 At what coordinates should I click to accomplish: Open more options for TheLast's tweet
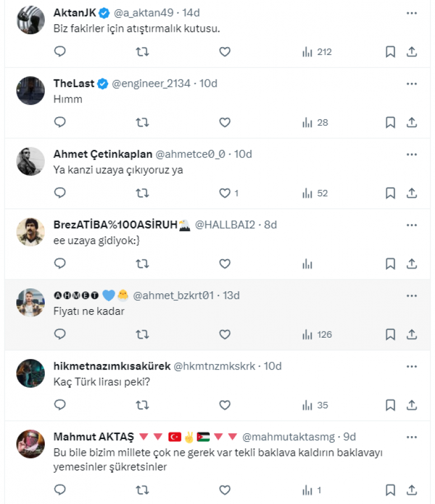[x=411, y=83]
